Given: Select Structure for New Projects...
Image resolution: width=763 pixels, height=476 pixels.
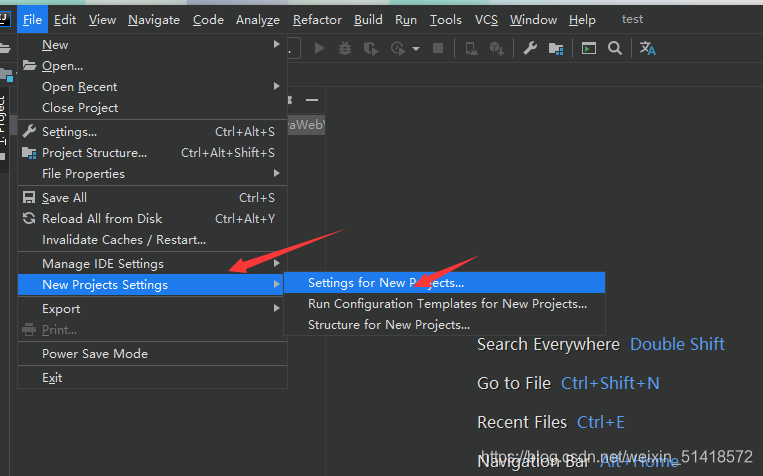Looking at the screenshot, I should pyautogui.click(x=444, y=325).
